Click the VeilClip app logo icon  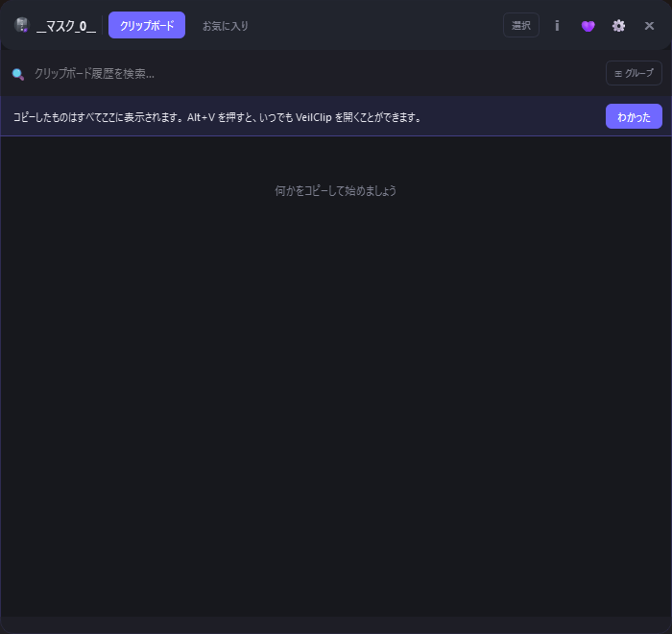click(x=21, y=25)
